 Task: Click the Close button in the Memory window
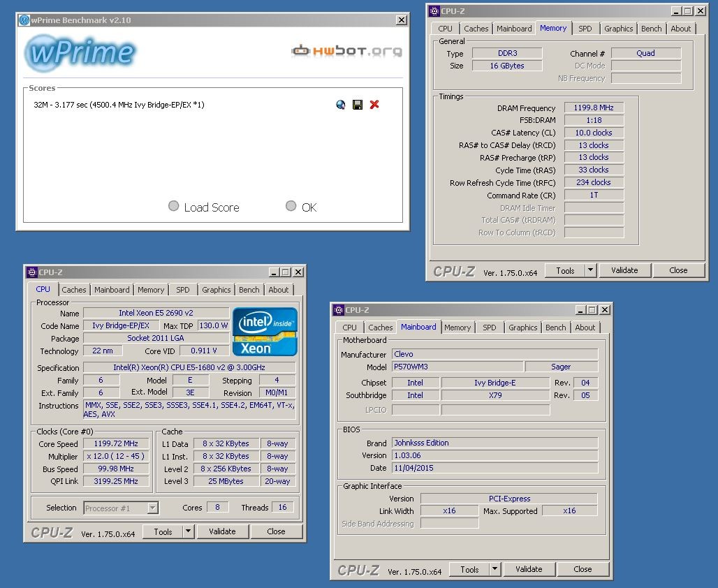pyautogui.click(x=678, y=270)
